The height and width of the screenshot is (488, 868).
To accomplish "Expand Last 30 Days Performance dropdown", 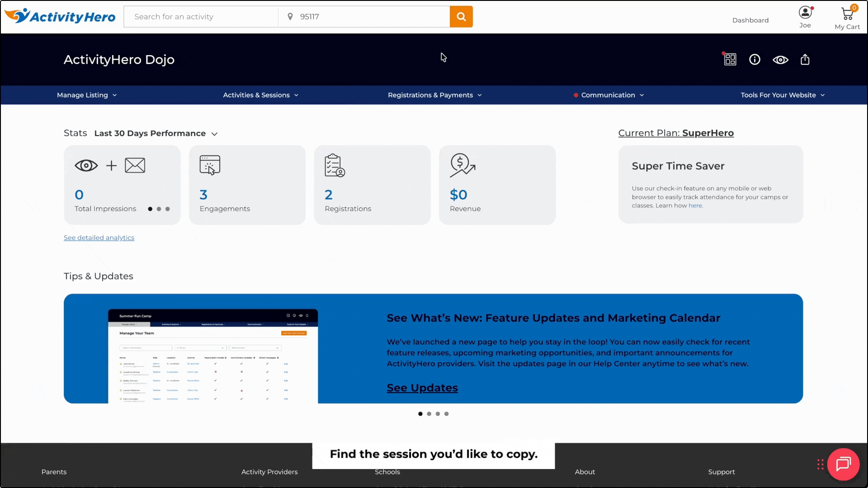I will pos(156,134).
